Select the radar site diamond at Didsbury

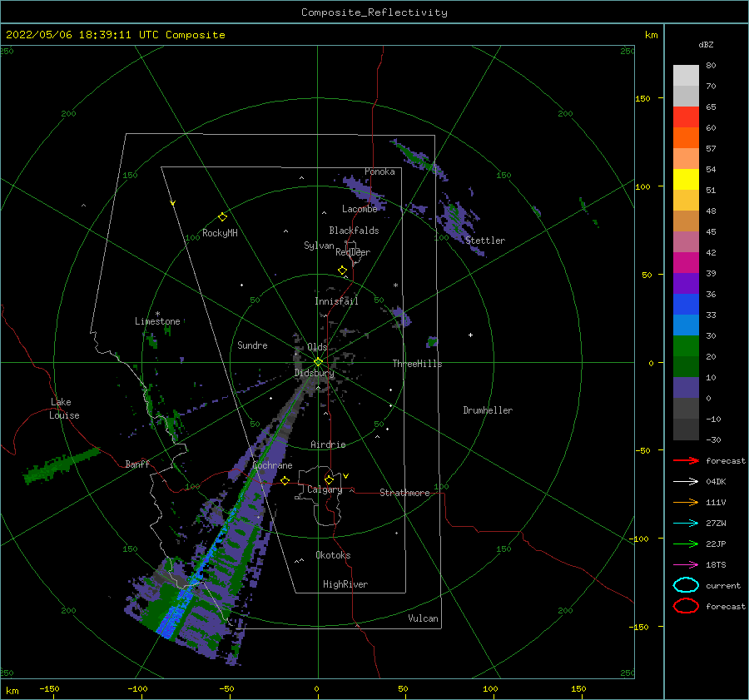pyautogui.click(x=318, y=362)
